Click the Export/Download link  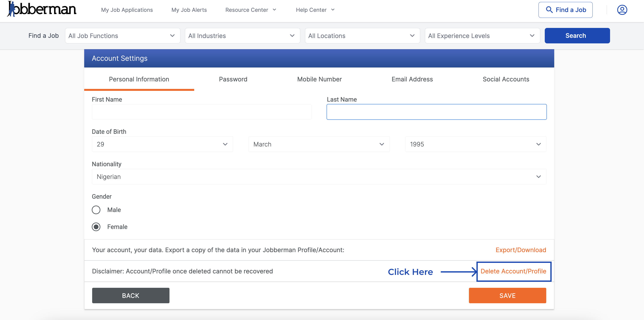point(521,250)
